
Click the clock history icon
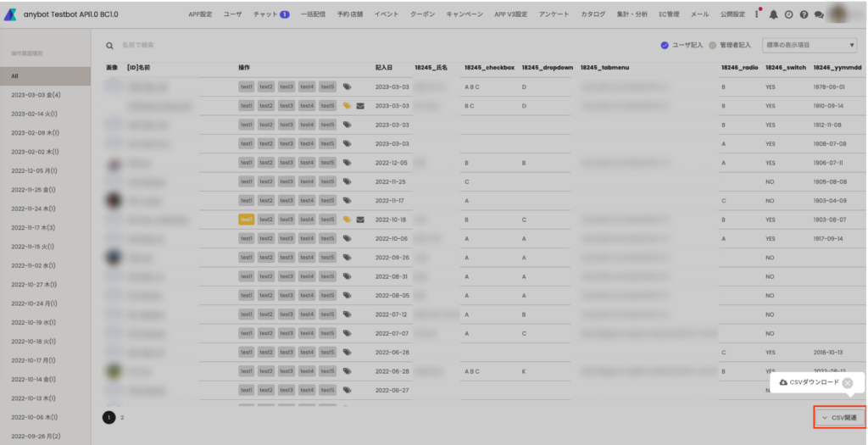788,14
